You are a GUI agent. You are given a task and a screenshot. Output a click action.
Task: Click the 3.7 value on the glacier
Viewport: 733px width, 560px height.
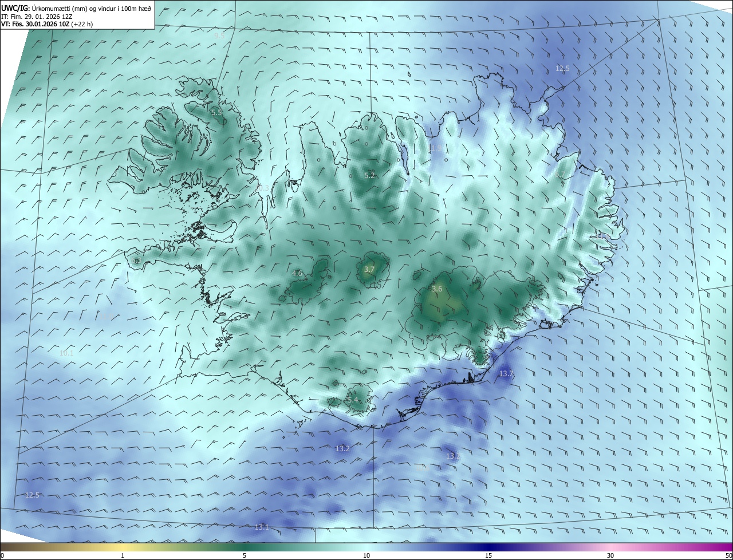(x=369, y=269)
